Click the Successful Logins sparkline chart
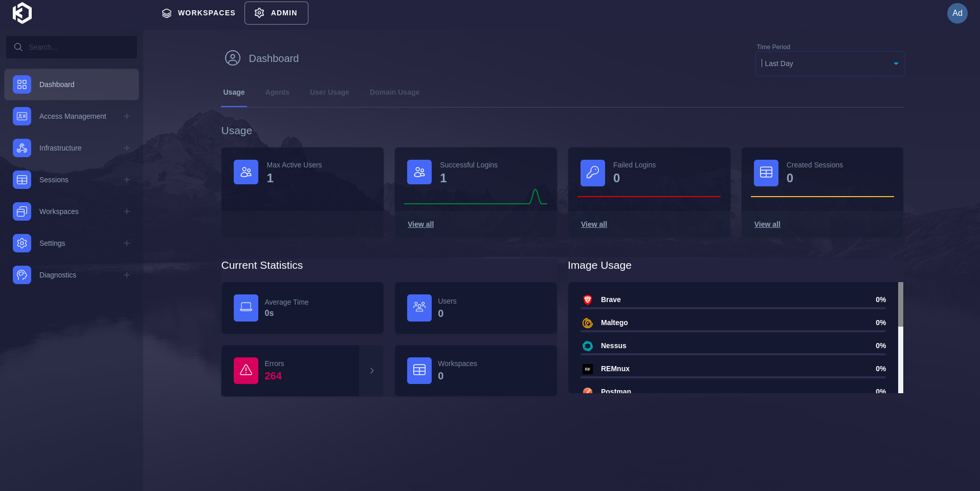The height and width of the screenshot is (491, 980). click(x=476, y=197)
